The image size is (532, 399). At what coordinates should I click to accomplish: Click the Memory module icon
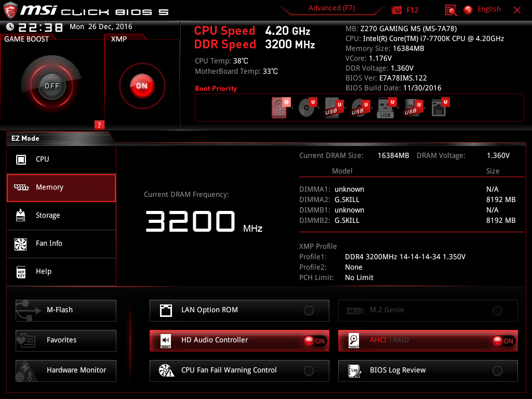coord(21,187)
